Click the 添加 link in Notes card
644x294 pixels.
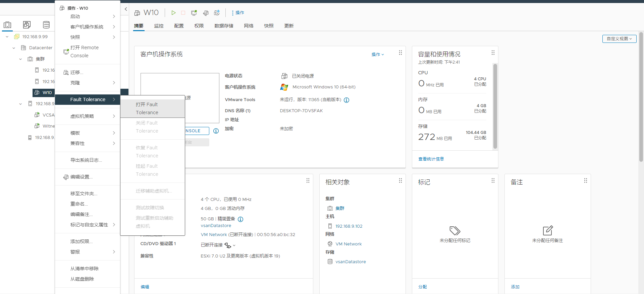(515, 287)
